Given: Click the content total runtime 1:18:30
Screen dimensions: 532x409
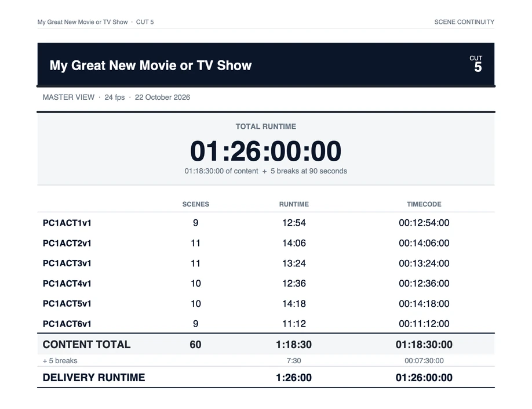Looking at the screenshot, I should point(294,345).
